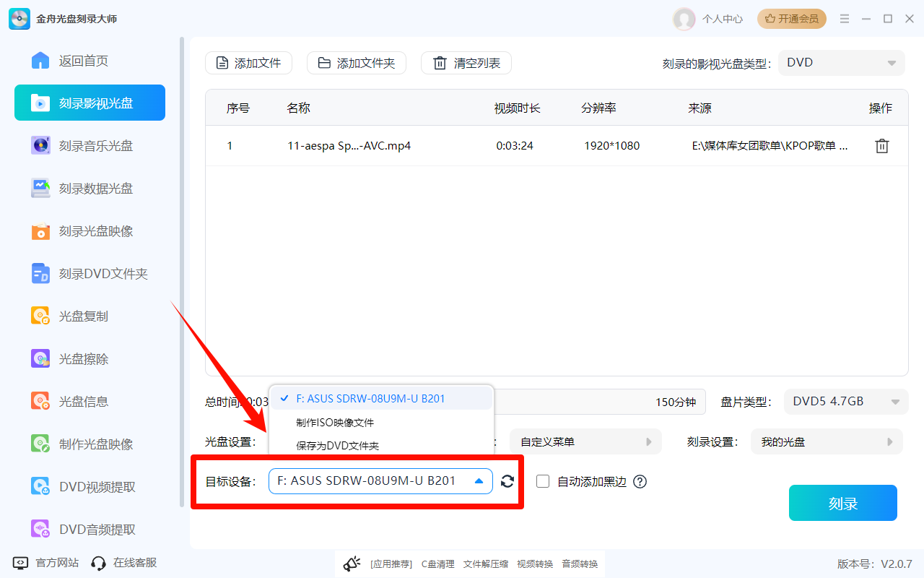This screenshot has height=578, width=924.
Task: Open 刻录光盘映像 sidebar item
Action: [x=90, y=231]
